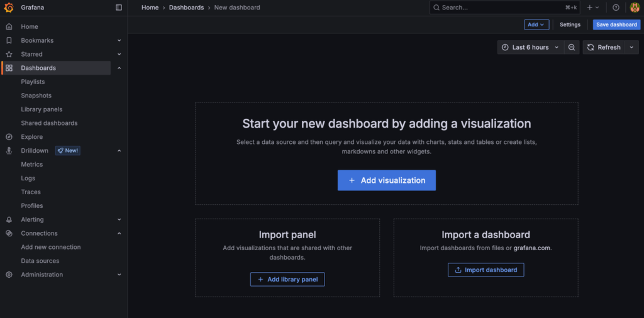644x318 pixels.
Task: Collapse the Connections section chevron
Action: (x=119, y=234)
